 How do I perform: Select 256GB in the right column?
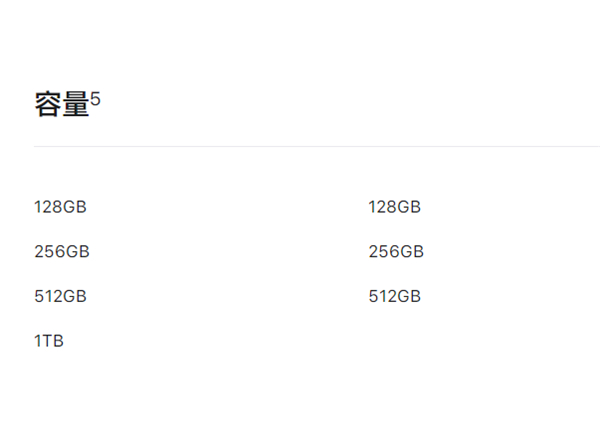[396, 252]
